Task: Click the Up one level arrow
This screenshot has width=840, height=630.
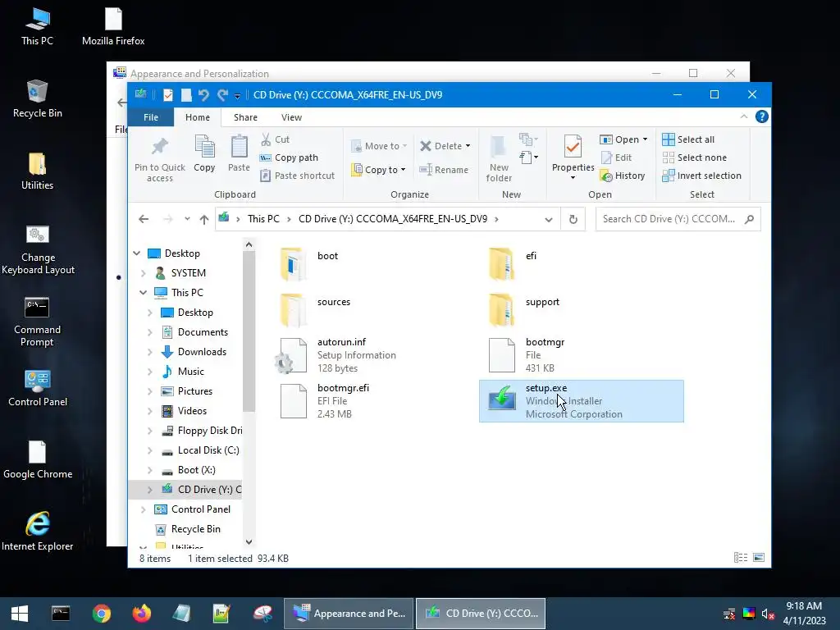Action: click(204, 219)
